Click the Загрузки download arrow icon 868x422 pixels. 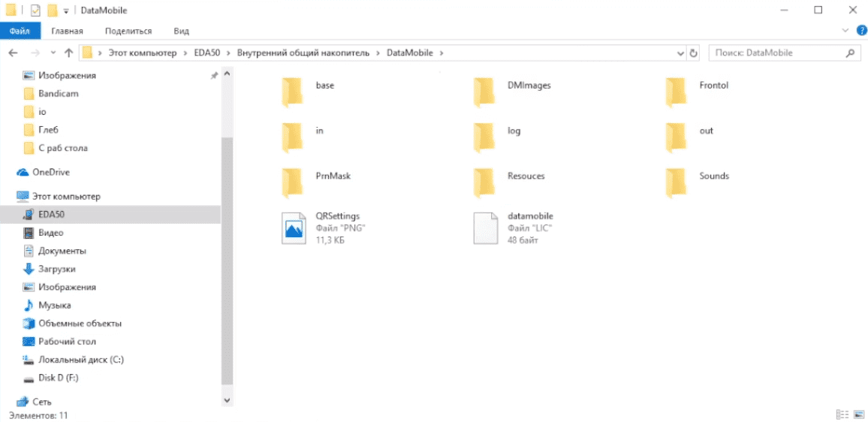[29, 269]
